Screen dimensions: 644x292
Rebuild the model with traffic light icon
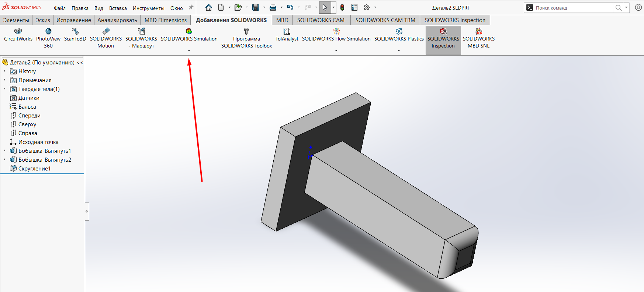342,7
